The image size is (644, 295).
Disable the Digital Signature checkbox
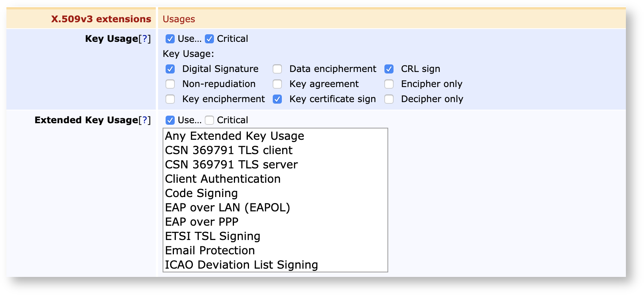[x=170, y=69]
